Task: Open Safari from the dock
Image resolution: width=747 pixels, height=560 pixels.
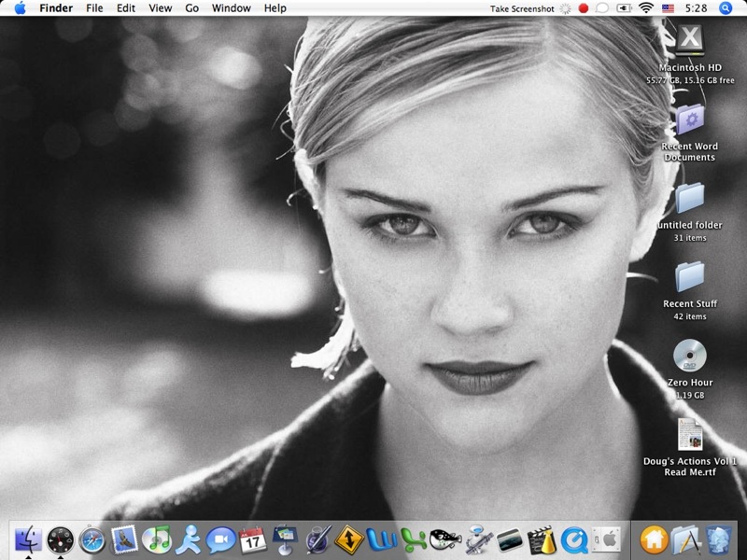Action: [x=92, y=539]
